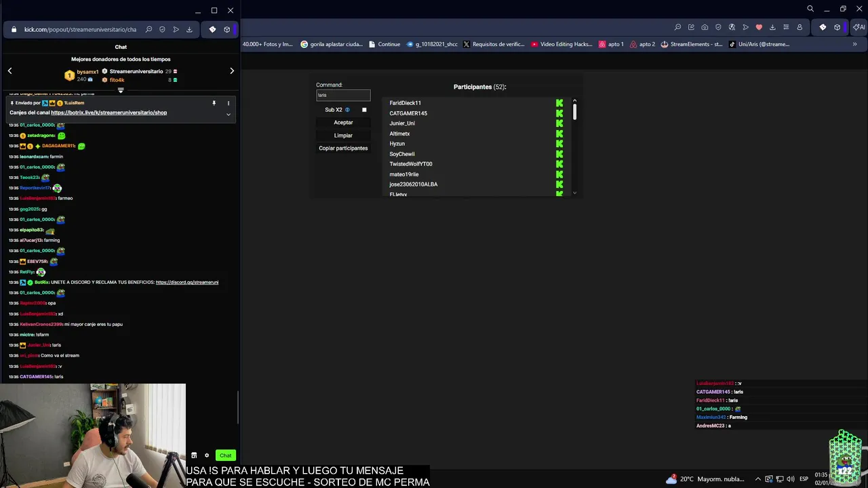Click the pin icon on pinned chat message
The width and height of the screenshot is (868, 488).
click(214, 103)
